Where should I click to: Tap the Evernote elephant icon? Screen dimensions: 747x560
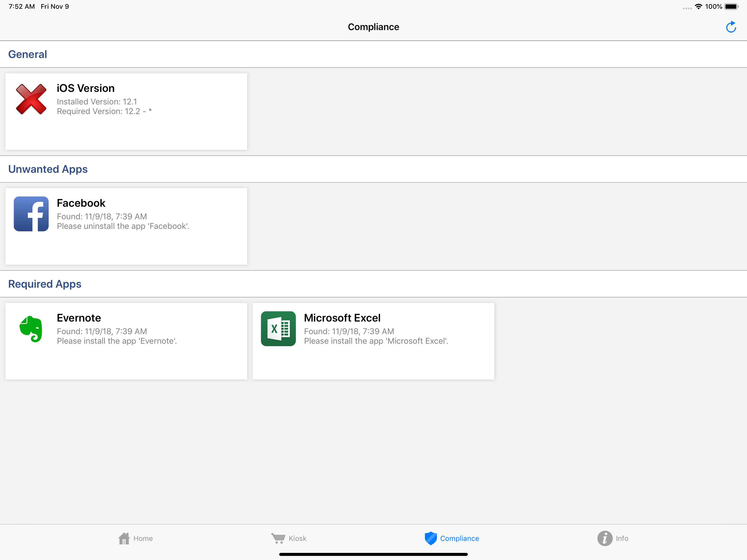point(31,329)
